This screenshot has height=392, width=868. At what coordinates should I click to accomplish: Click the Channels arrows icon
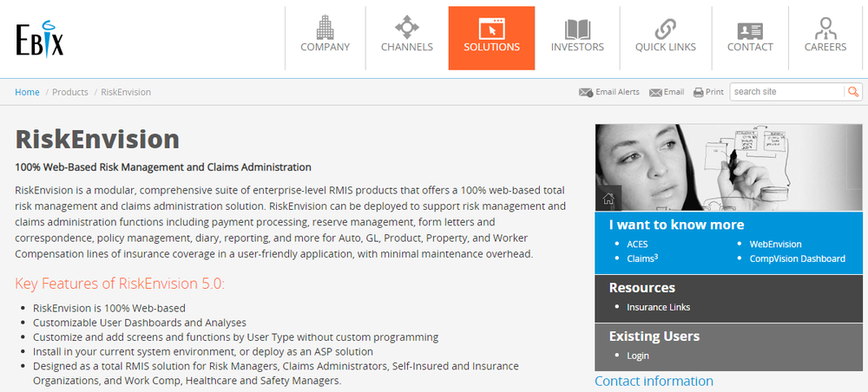click(x=407, y=27)
